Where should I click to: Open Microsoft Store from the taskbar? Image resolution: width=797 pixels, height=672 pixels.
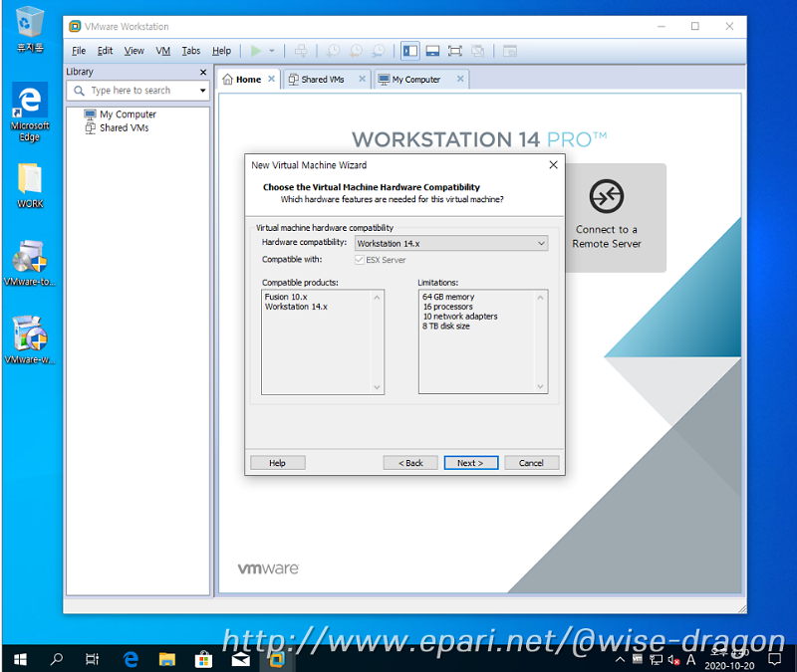click(x=203, y=659)
